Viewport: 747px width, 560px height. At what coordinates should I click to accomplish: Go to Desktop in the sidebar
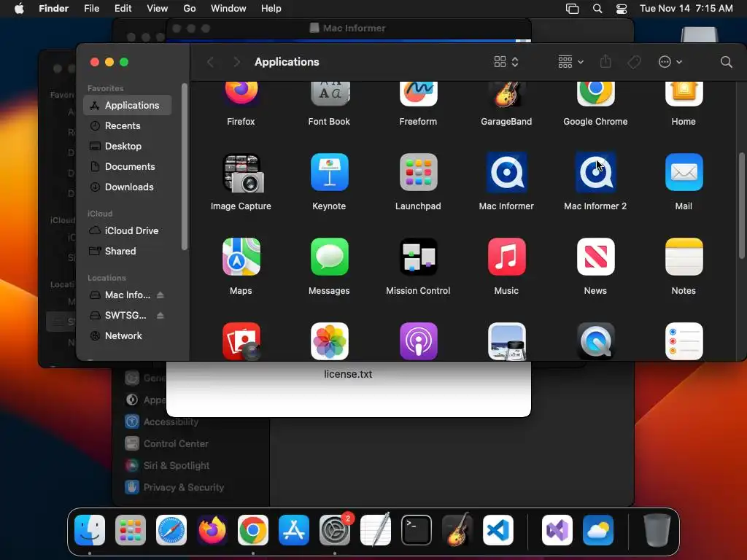pos(127,146)
